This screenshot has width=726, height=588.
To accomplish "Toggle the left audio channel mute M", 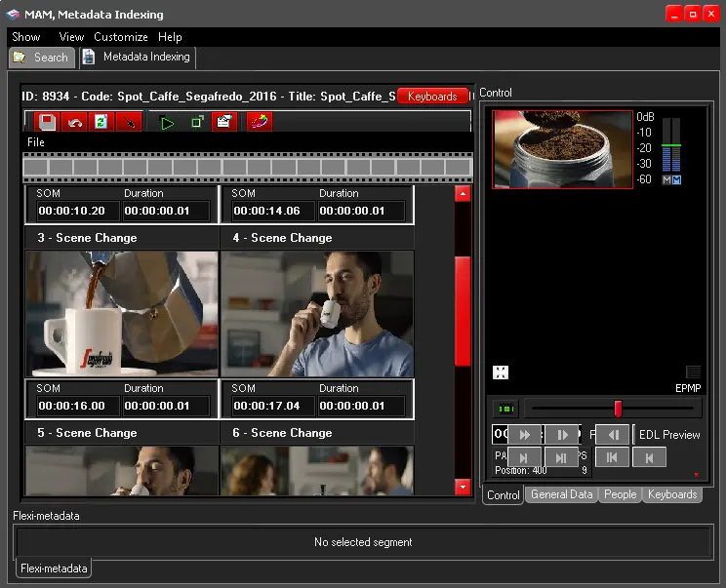I will 666,180.
